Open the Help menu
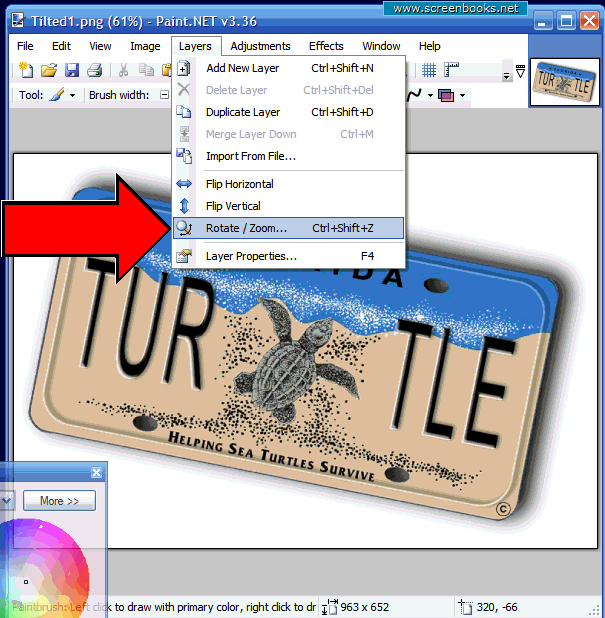 (429, 46)
